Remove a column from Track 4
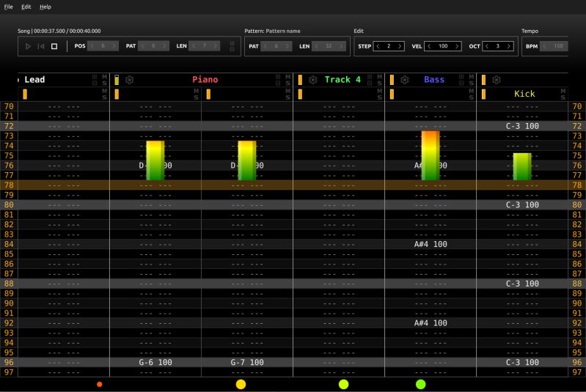Viewport: 586px width, 392px height. coord(370,83)
